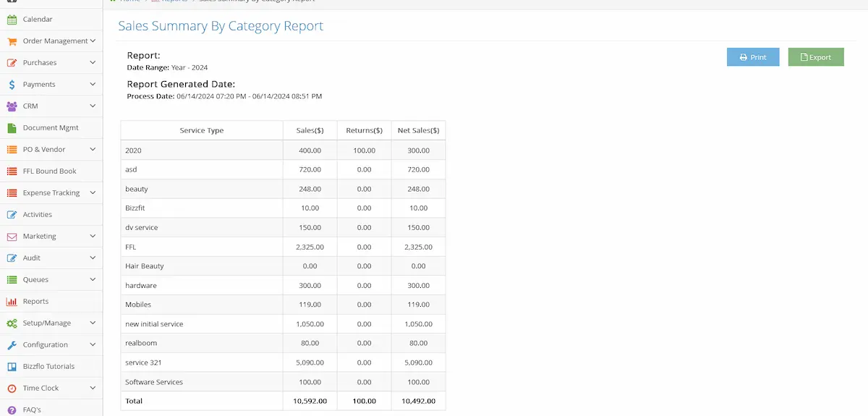Select the dv service row label
The image size is (868, 416).
(141, 227)
